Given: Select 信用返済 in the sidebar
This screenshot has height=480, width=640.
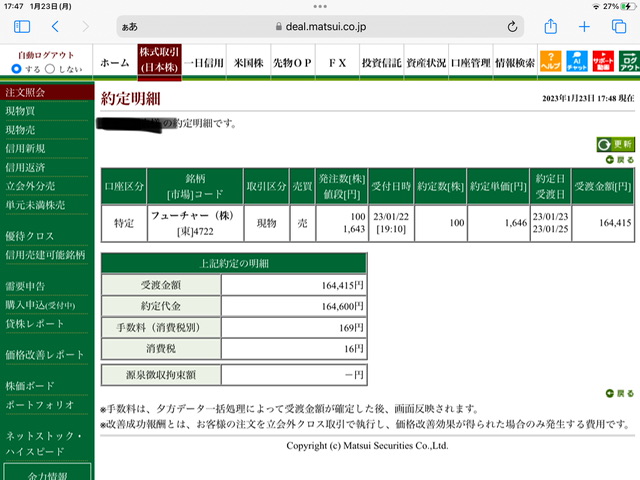Looking at the screenshot, I should point(25,167).
